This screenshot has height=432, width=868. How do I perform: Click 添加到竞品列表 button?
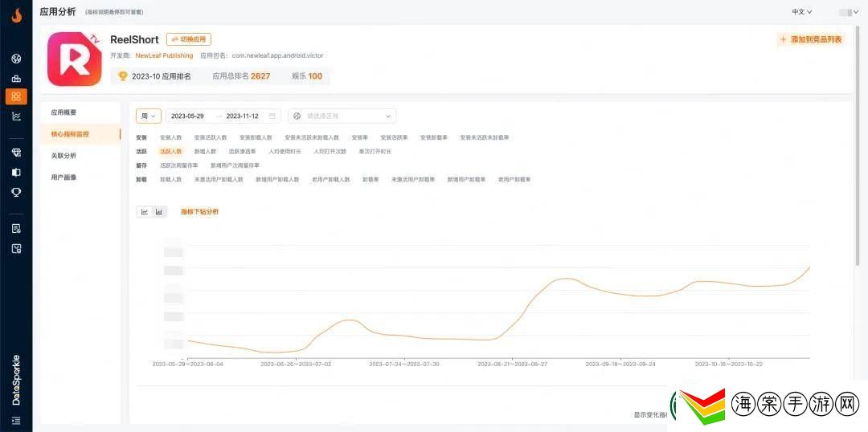[x=811, y=39]
